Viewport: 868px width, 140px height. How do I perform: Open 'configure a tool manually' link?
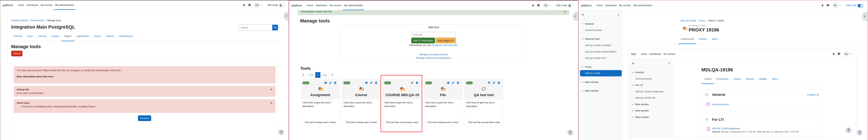444,45
